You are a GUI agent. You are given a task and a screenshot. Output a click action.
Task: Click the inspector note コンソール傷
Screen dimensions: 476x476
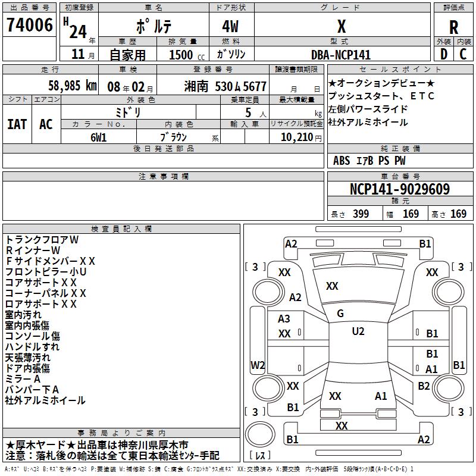(x=33, y=336)
